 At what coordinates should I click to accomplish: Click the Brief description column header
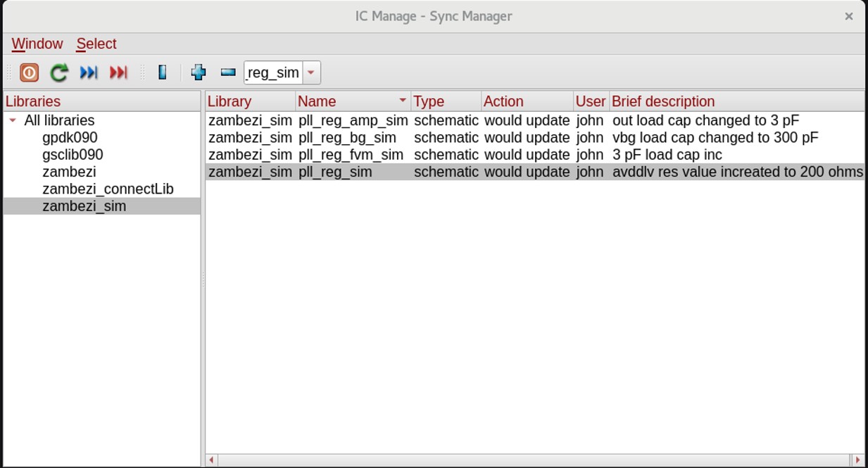(663, 101)
